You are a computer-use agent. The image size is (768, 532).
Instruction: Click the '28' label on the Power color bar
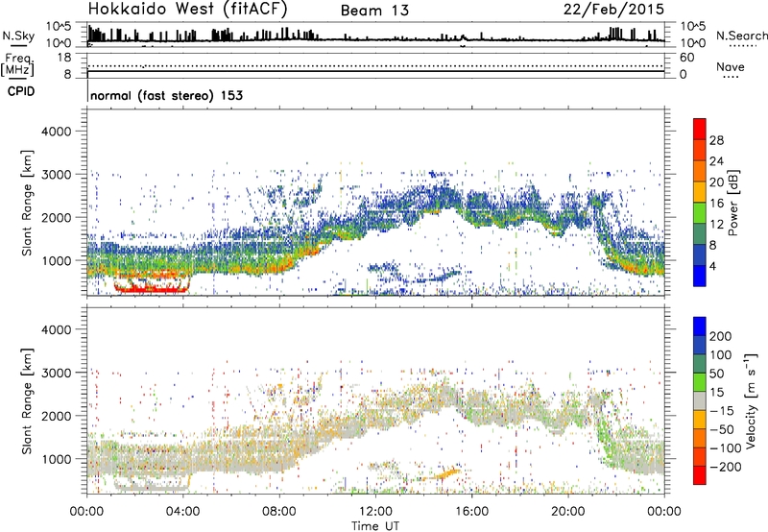pos(716,140)
